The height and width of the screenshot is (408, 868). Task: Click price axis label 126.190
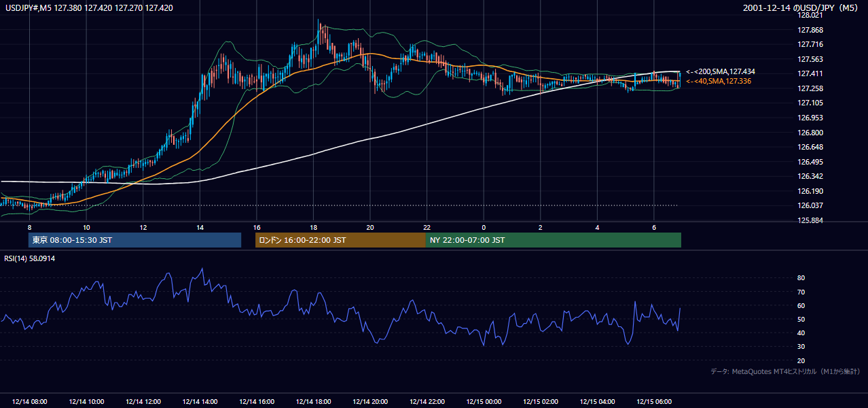pyautogui.click(x=810, y=191)
